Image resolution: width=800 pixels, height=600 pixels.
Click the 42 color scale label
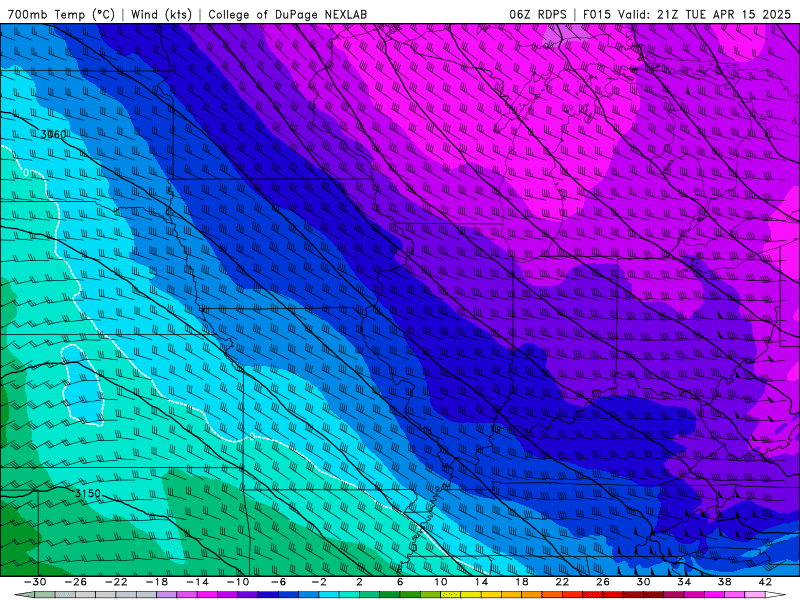[x=765, y=582]
